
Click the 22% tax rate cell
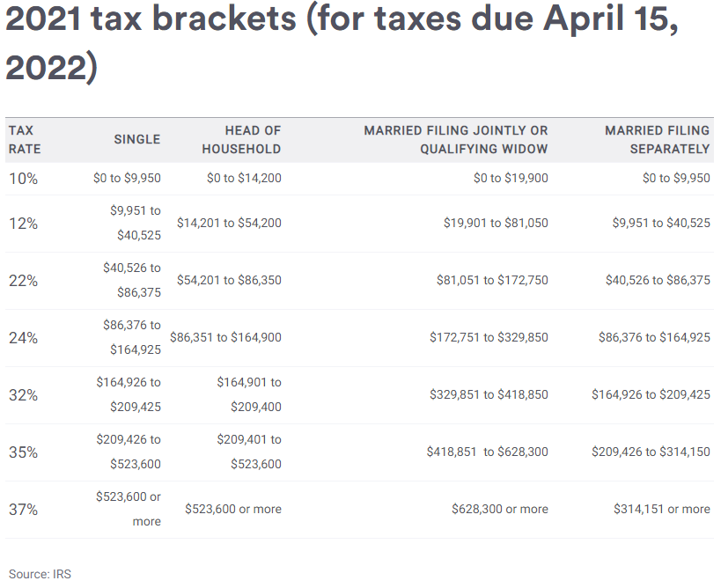(x=24, y=281)
